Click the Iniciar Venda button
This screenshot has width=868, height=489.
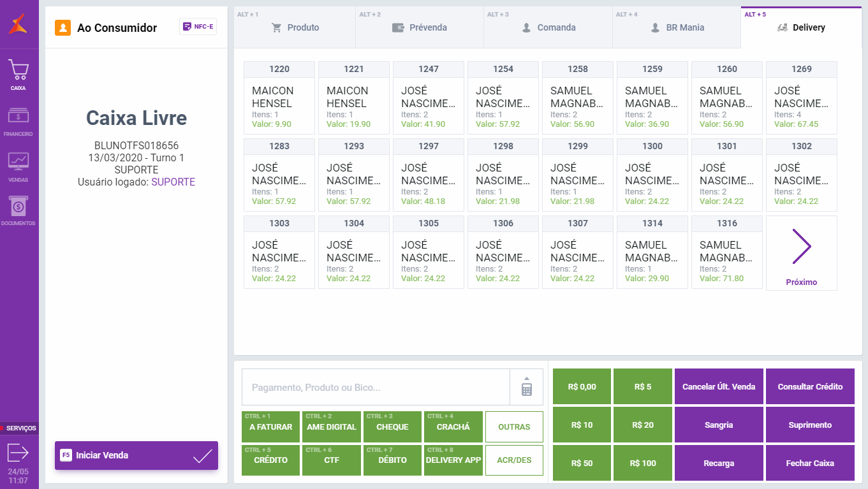click(136, 455)
